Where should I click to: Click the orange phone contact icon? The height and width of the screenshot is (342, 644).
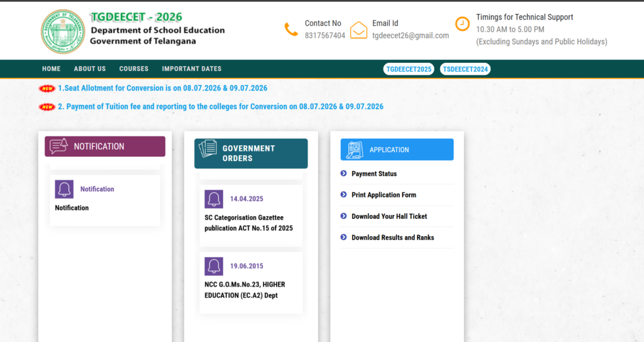[291, 30]
